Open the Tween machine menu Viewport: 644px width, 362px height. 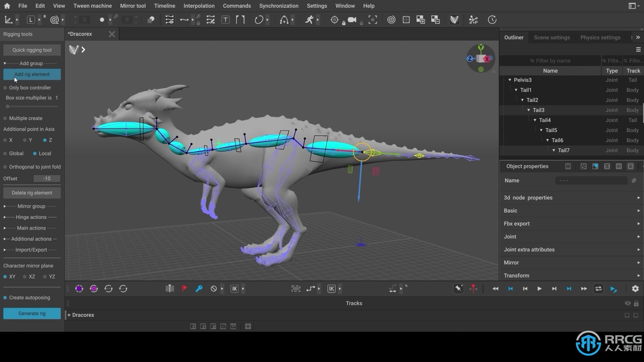coord(93,6)
